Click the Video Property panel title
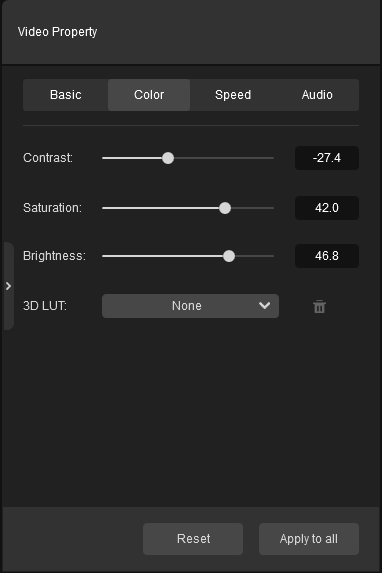 pyautogui.click(x=57, y=32)
